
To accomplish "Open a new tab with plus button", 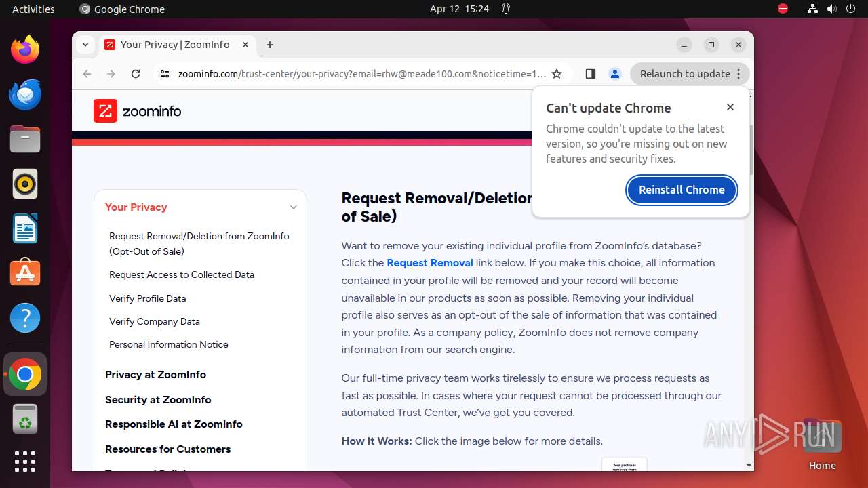I will pyautogui.click(x=270, y=45).
